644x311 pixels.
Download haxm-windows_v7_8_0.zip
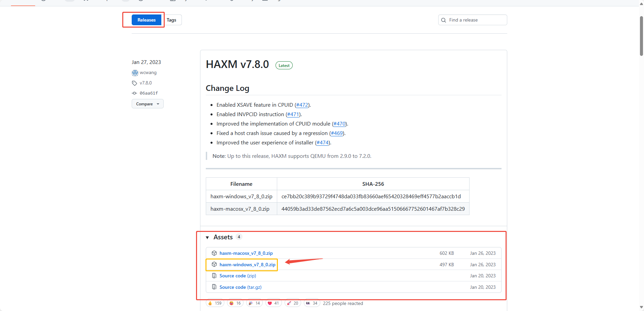(x=248, y=265)
